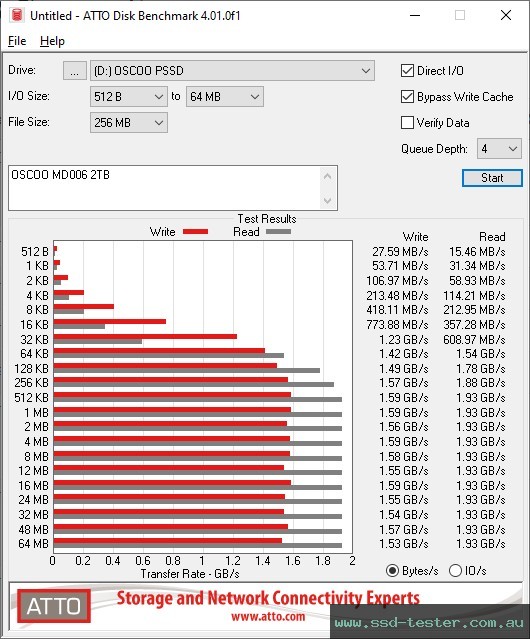Viewport: 530px width, 639px height.
Task: Expand the File Size 256 MB dropdown
Action: coord(129,123)
